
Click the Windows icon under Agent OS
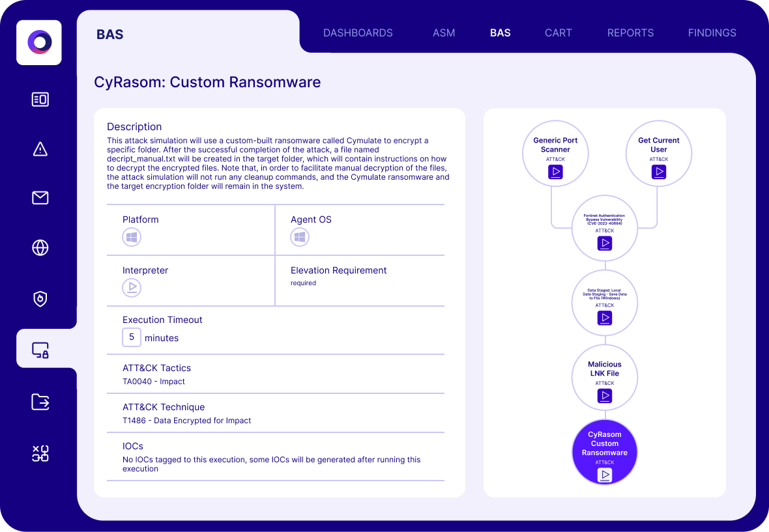click(300, 237)
